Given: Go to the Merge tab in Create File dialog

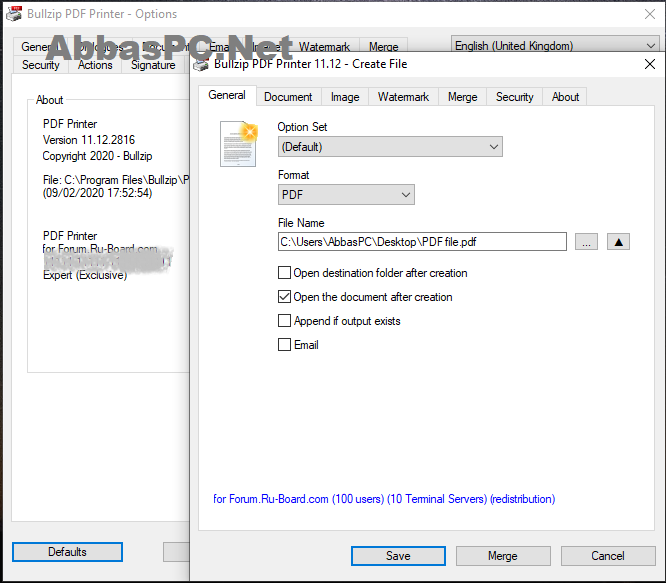Looking at the screenshot, I should (463, 97).
